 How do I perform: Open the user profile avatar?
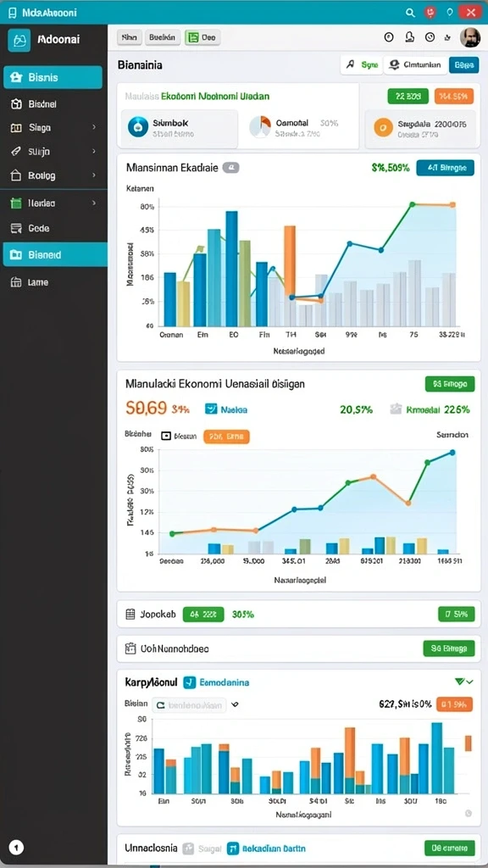[469, 37]
